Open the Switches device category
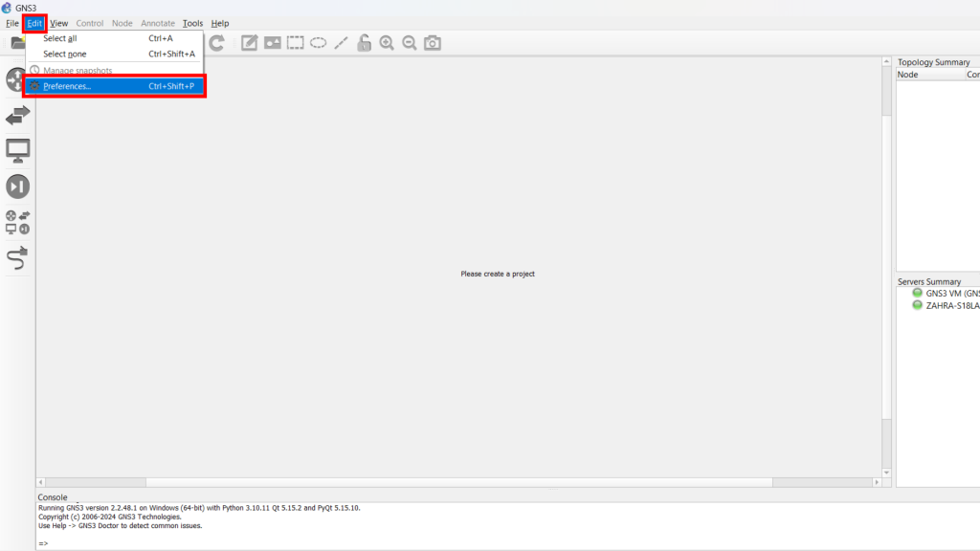Screen dimensions: 980x551 point(17,116)
